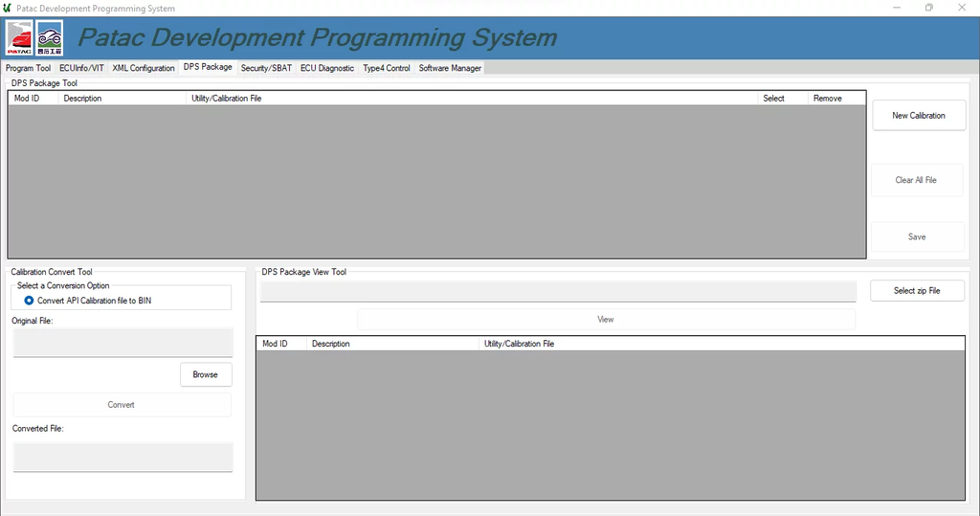
Task: Switch to the ECU Diagnostic tab
Action: tap(327, 68)
